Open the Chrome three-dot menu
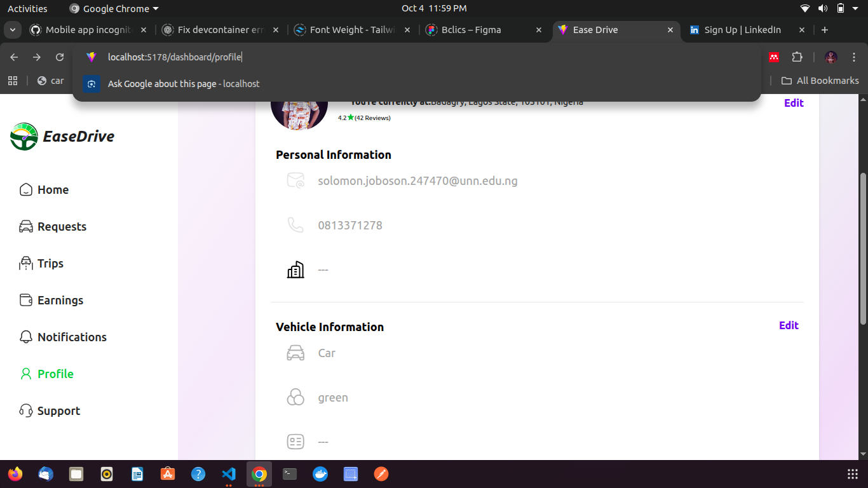 tap(854, 57)
